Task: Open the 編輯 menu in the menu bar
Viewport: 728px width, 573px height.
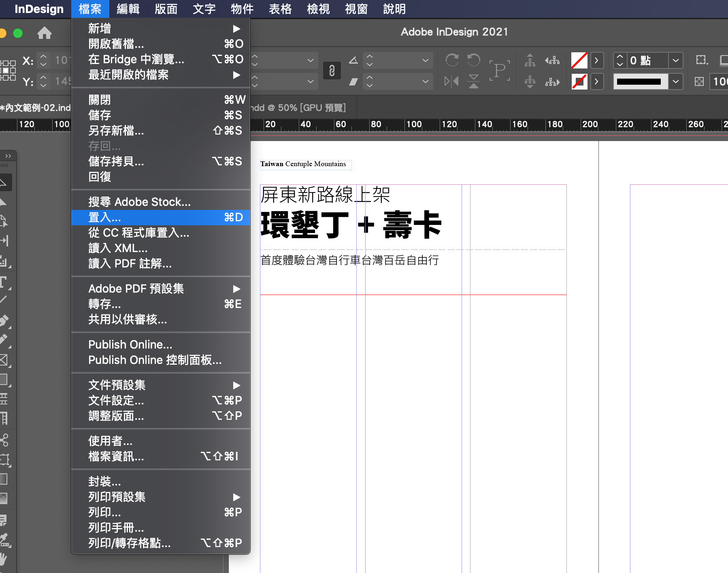Action: tap(128, 9)
